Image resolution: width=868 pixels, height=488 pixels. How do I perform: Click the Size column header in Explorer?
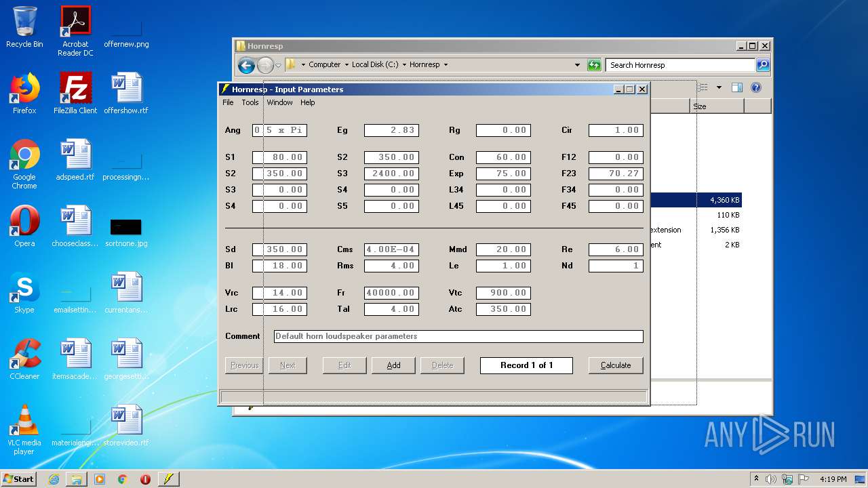tap(717, 106)
